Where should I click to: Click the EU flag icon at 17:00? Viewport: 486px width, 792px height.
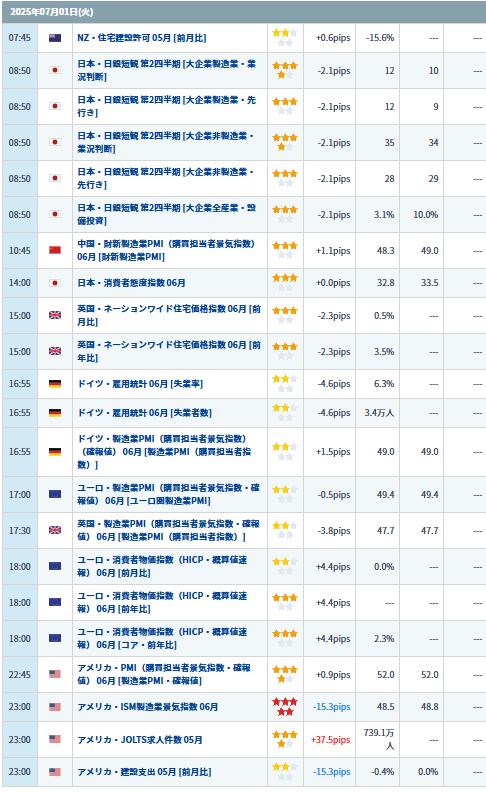(x=55, y=494)
